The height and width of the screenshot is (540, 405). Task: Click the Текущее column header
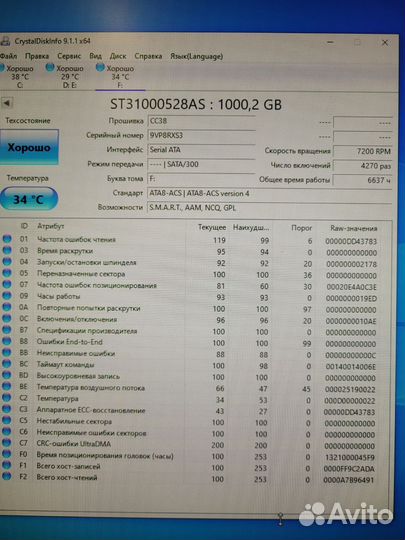[x=212, y=227]
